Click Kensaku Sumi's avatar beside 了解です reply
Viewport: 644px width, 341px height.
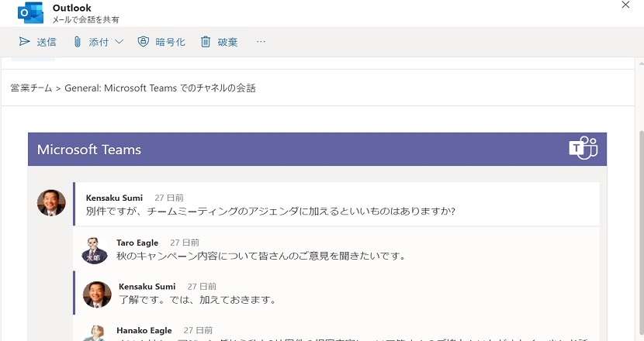pos(97,294)
